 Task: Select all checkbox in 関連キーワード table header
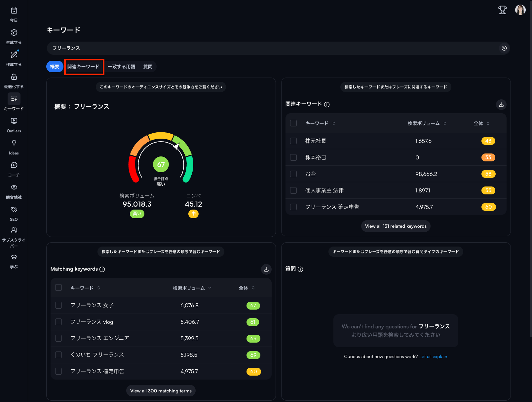[293, 123]
